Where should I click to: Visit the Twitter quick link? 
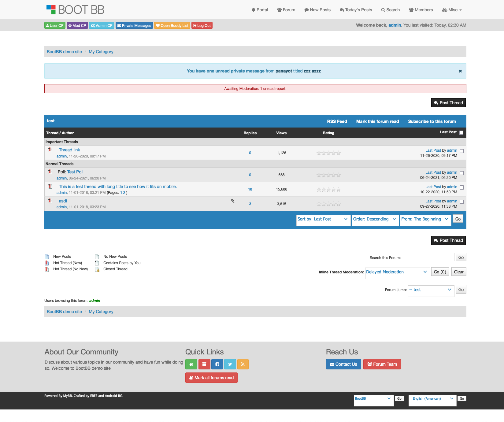point(230,364)
